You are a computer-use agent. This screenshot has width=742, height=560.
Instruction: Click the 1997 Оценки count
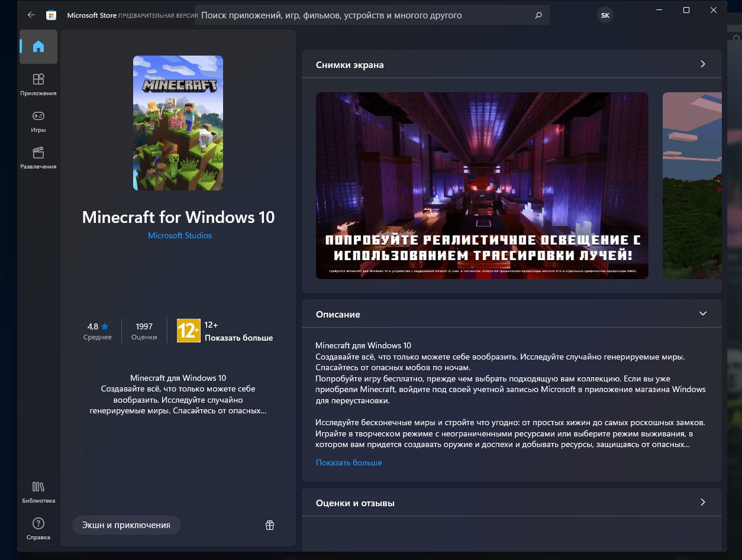(144, 331)
